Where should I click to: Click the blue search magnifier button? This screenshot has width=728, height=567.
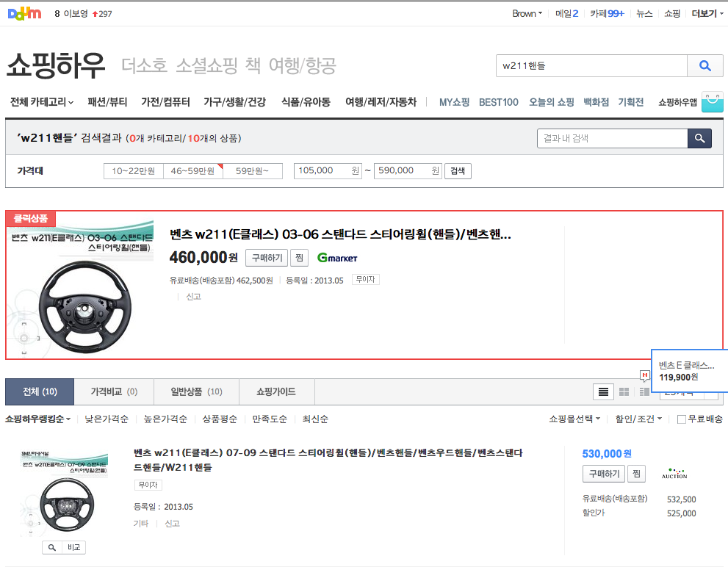[705, 66]
